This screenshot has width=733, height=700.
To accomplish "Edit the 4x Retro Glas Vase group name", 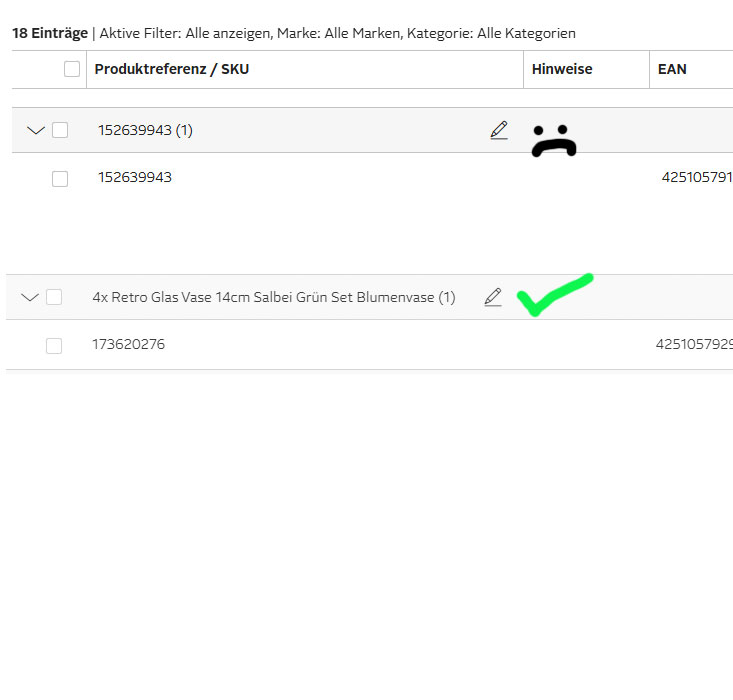I will point(493,297).
